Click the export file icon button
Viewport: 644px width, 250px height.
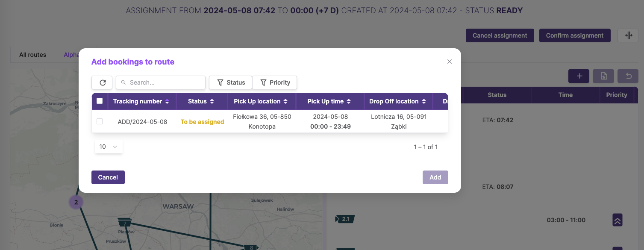(604, 76)
